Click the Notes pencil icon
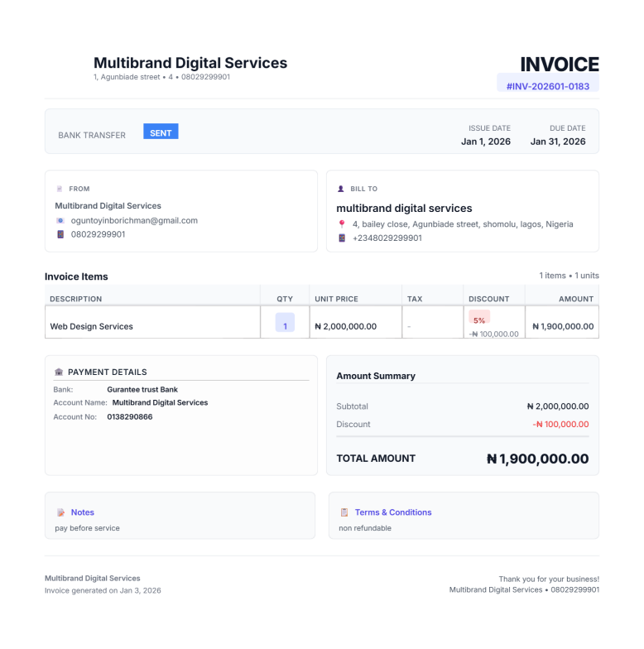The image size is (644, 649). [x=60, y=512]
